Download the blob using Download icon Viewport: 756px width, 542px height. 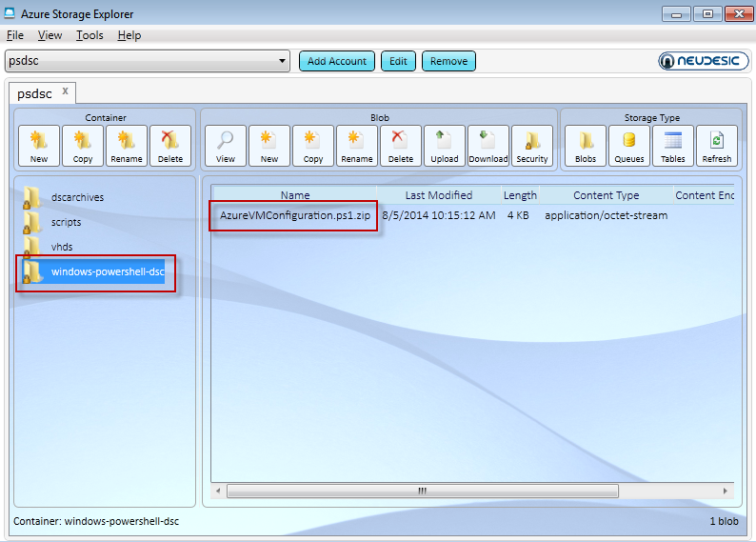487,146
